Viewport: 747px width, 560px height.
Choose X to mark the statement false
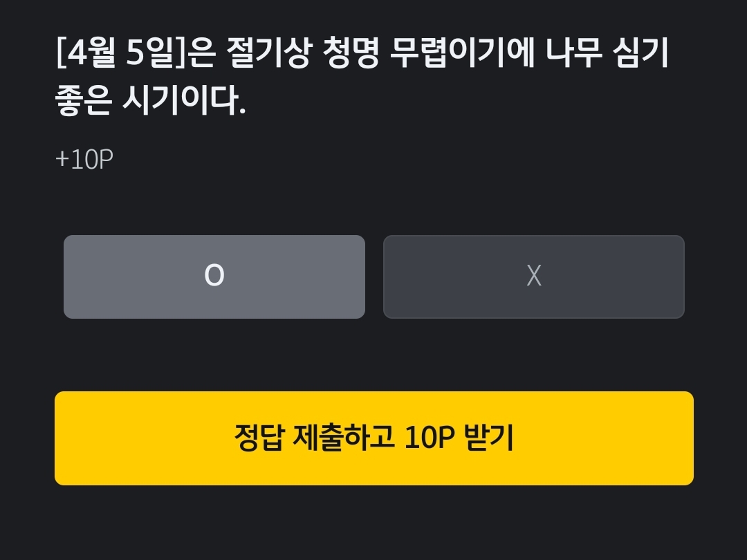click(533, 277)
